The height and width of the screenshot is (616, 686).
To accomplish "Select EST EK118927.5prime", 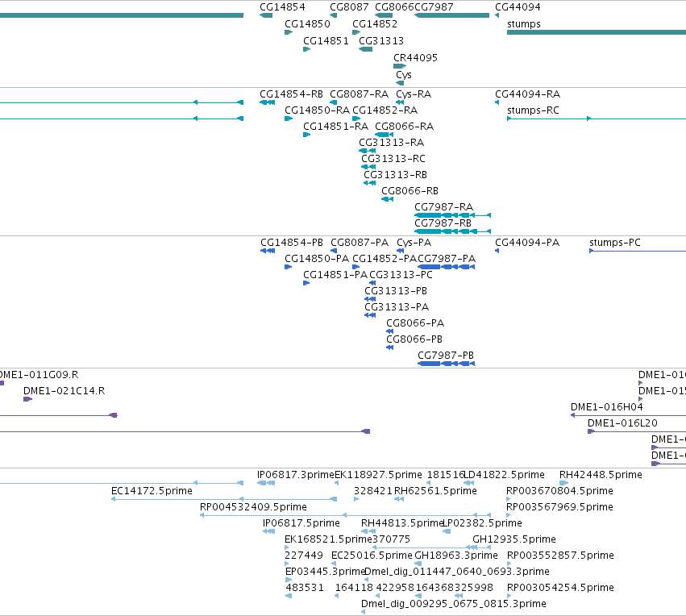I will coord(378,475).
